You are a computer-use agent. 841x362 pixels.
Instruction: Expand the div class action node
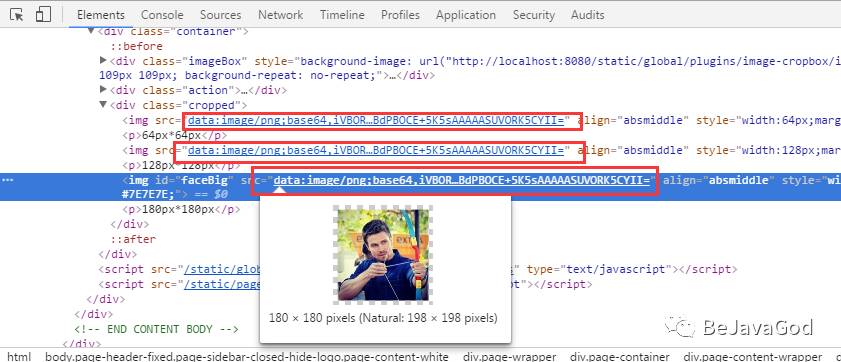tap(103, 90)
